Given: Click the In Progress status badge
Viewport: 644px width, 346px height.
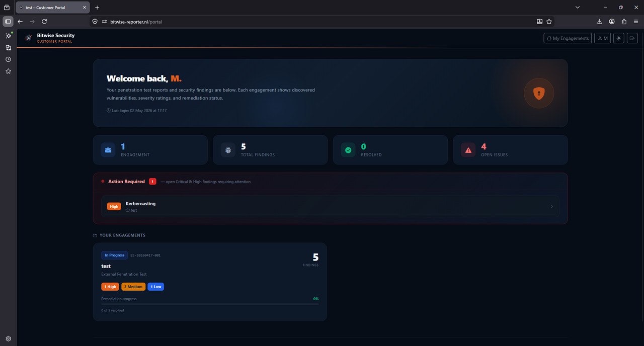Looking at the screenshot, I should (x=114, y=255).
